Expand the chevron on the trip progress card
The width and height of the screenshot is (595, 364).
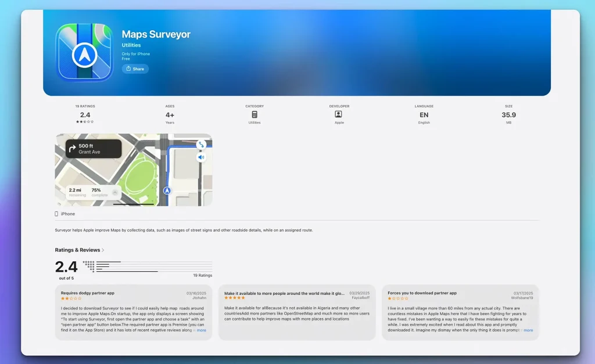click(x=115, y=193)
